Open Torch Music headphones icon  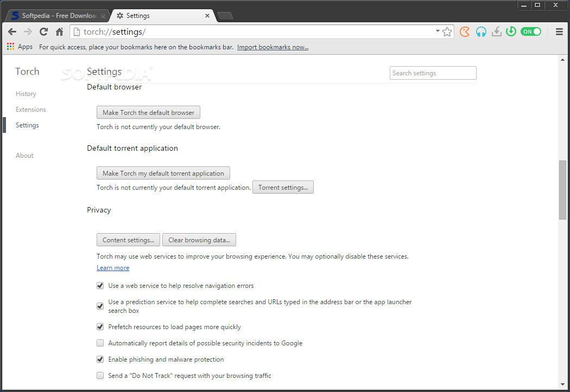481,32
